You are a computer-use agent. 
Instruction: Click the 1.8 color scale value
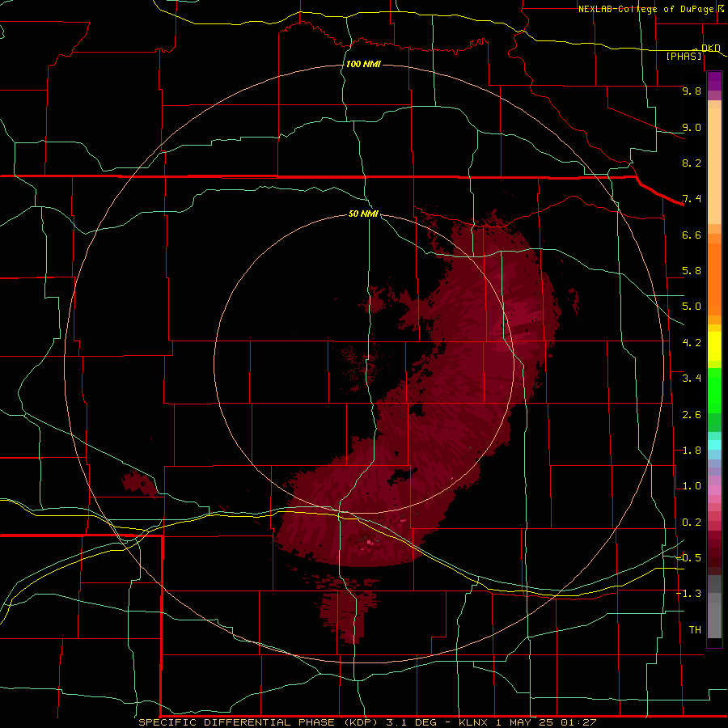pyautogui.click(x=692, y=451)
